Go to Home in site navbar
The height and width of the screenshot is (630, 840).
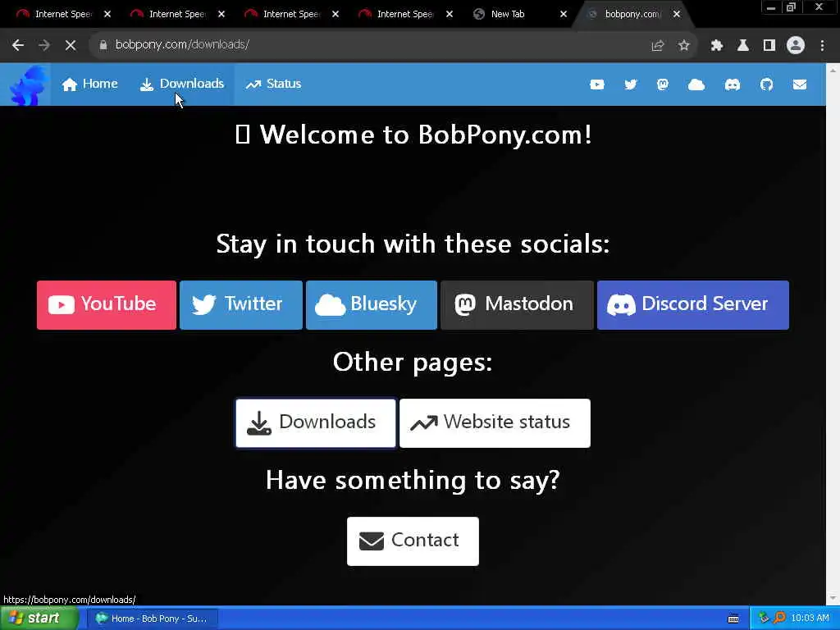(x=89, y=84)
